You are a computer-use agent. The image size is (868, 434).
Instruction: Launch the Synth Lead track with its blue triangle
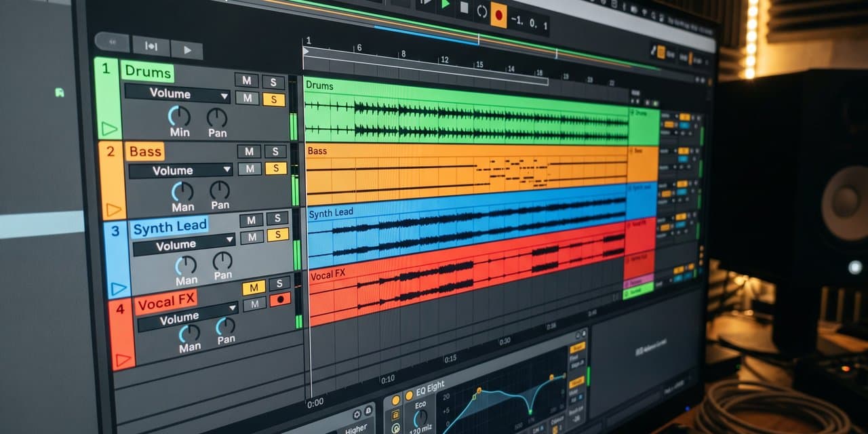118,288
